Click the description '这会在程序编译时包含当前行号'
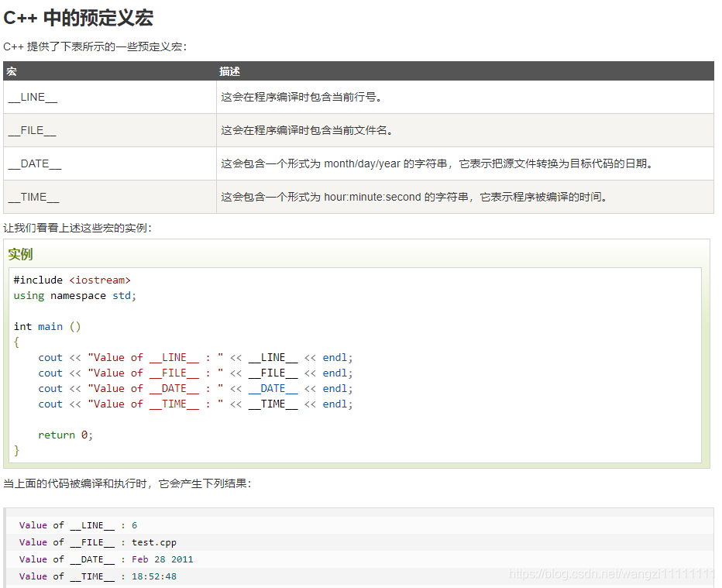 (x=301, y=97)
